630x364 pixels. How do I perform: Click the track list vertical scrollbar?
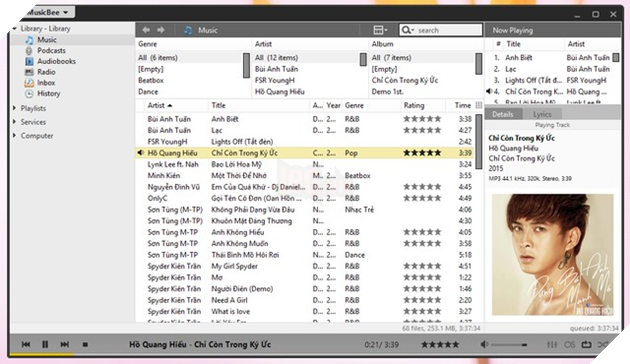click(479, 141)
